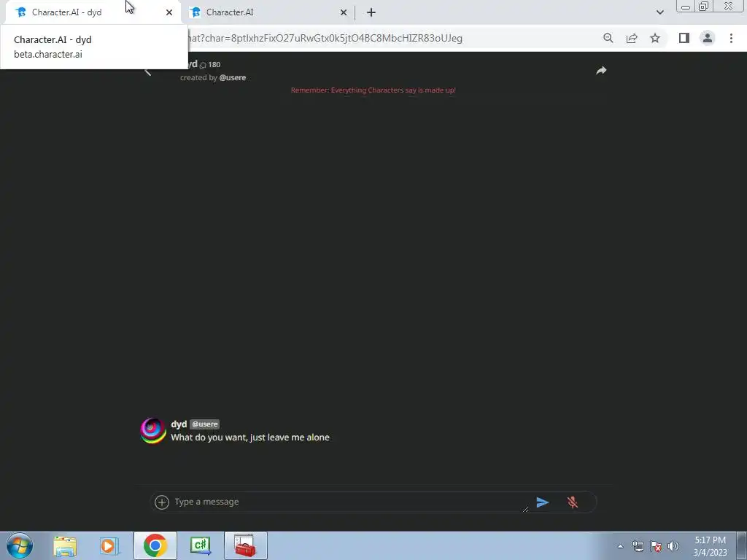Open the plus attachment button beside message box

[162, 502]
